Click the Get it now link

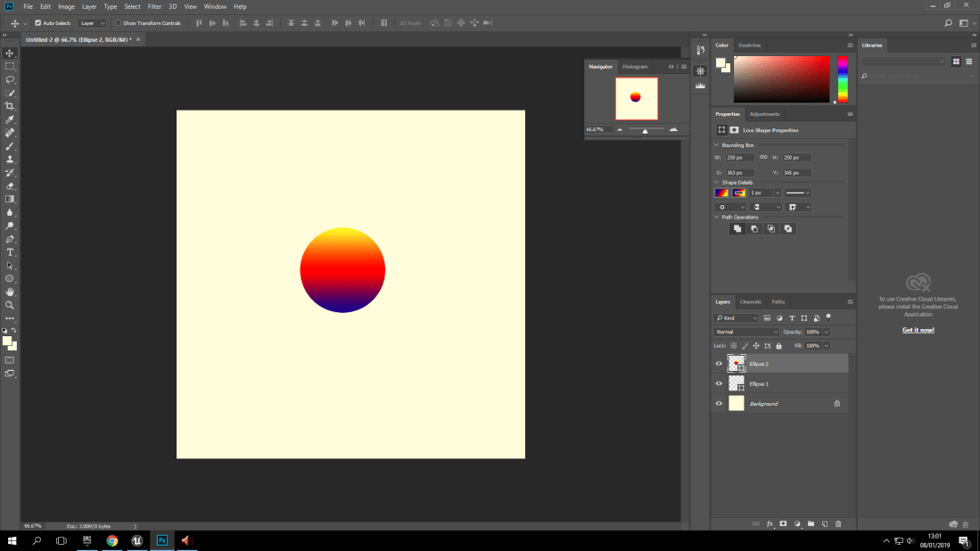point(918,329)
